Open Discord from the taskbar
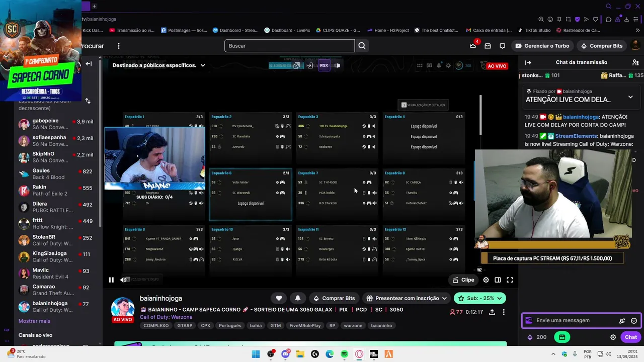The height and width of the screenshot is (362, 644). 286,354
